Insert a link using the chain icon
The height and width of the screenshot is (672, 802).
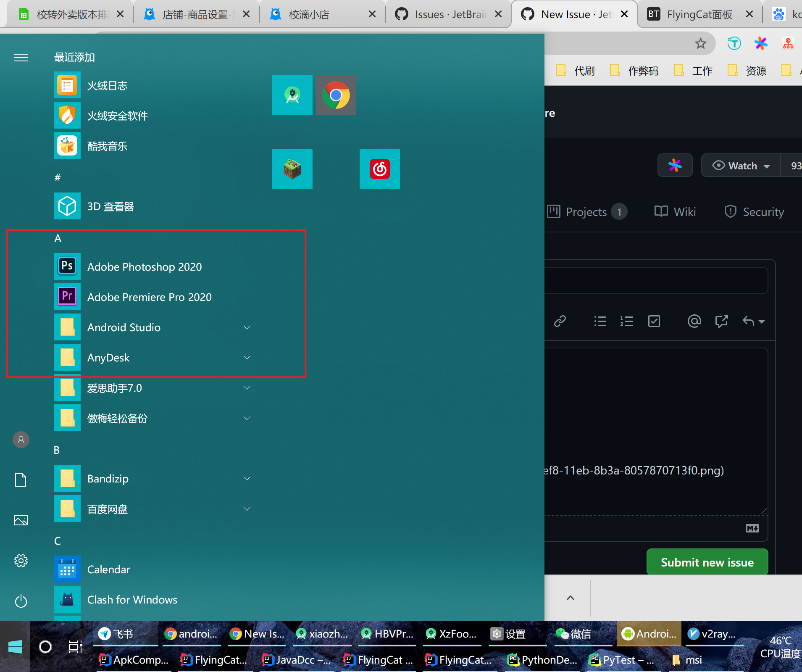(x=560, y=321)
